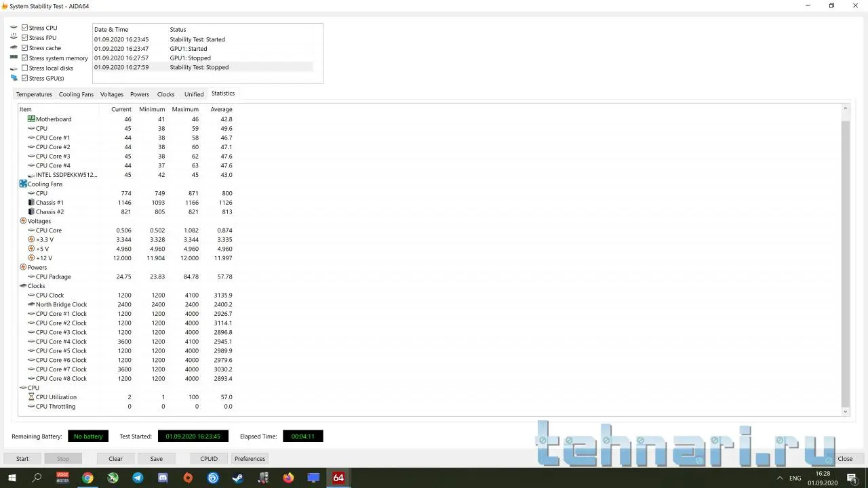Disable the Stress CPU checkbox
This screenshot has width=868, height=488.
(25, 28)
